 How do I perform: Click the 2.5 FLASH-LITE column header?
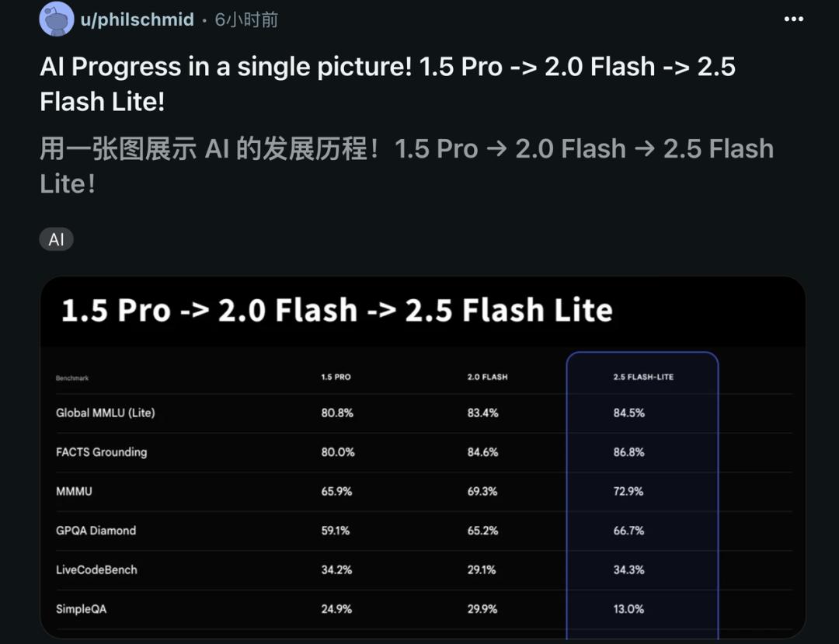pyautogui.click(x=643, y=377)
